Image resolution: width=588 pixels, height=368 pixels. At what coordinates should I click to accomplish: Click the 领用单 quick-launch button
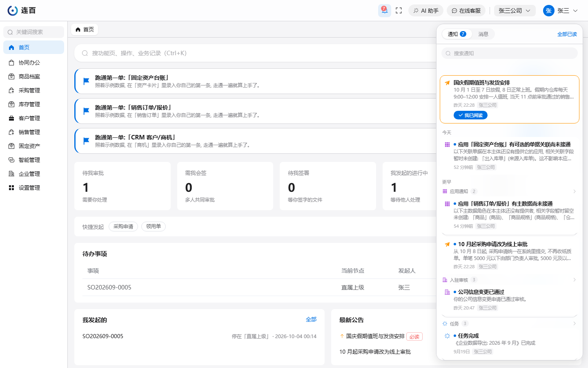154,227
